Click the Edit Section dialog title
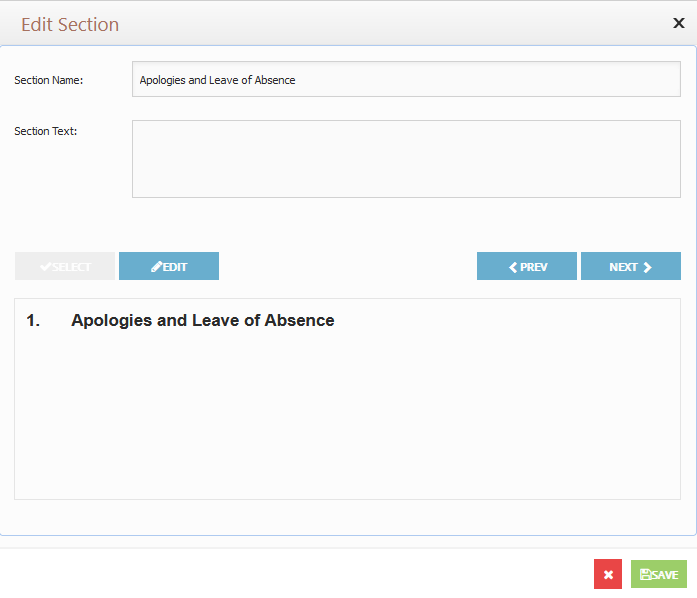Image resolution: width=697 pixels, height=598 pixels. point(70,24)
